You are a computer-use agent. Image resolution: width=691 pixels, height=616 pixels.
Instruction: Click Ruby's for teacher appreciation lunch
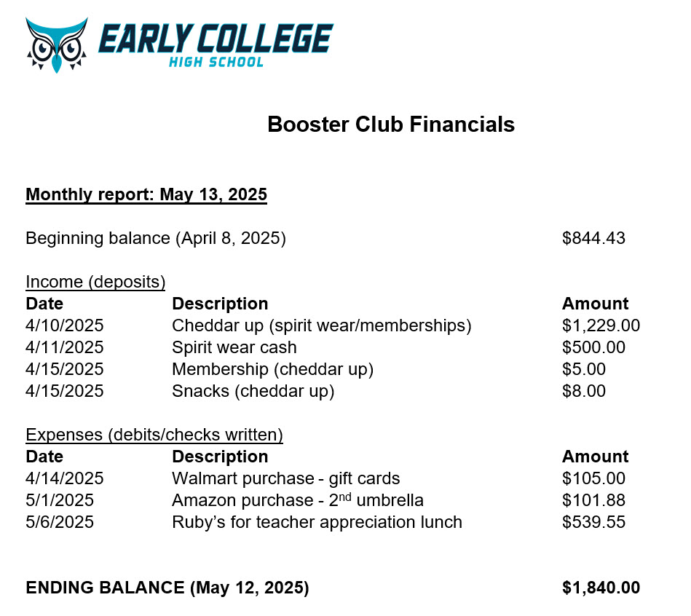(317, 522)
